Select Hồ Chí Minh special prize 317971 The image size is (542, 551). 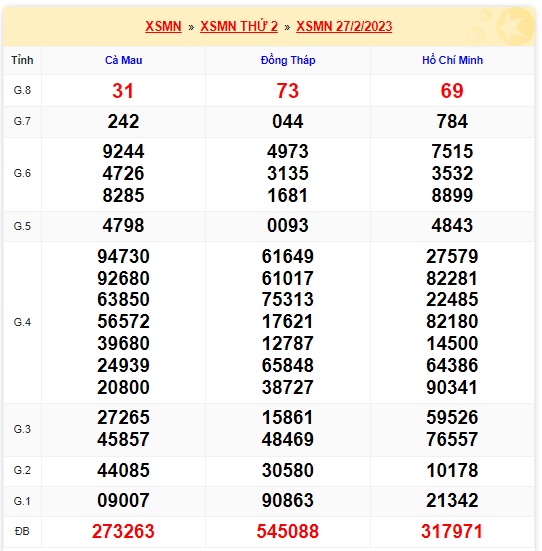coord(452,531)
